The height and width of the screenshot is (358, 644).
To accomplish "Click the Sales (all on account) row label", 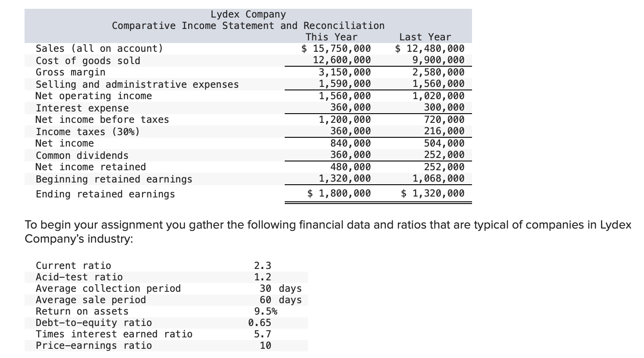I will [100, 48].
